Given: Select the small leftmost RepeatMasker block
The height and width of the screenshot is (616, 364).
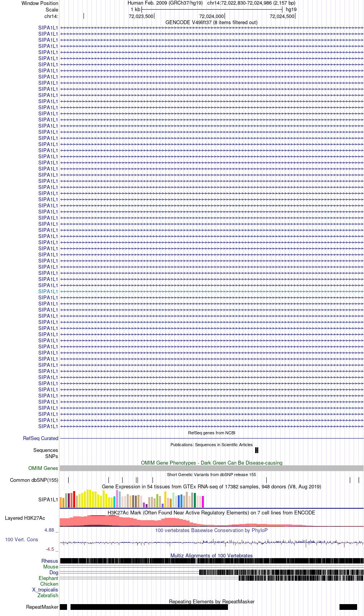Looking at the screenshot, I should pos(63,607).
